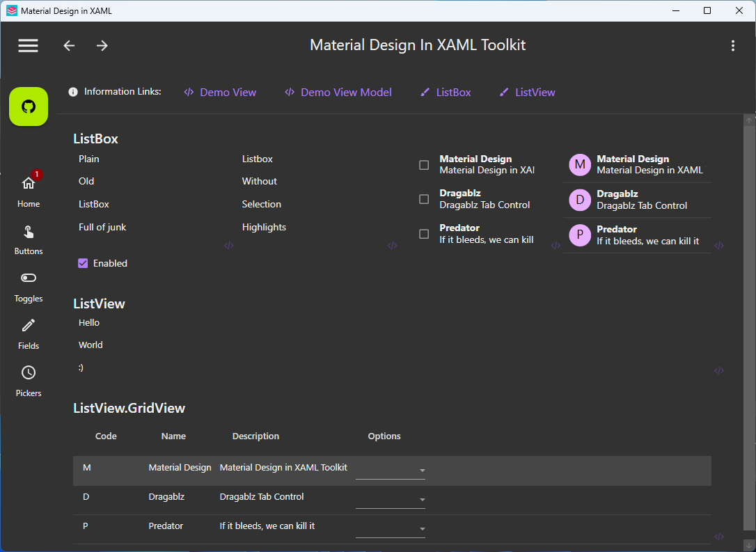
Task: Open the Toggles page in sidebar
Action: pyautogui.click(x=29, y=287)
